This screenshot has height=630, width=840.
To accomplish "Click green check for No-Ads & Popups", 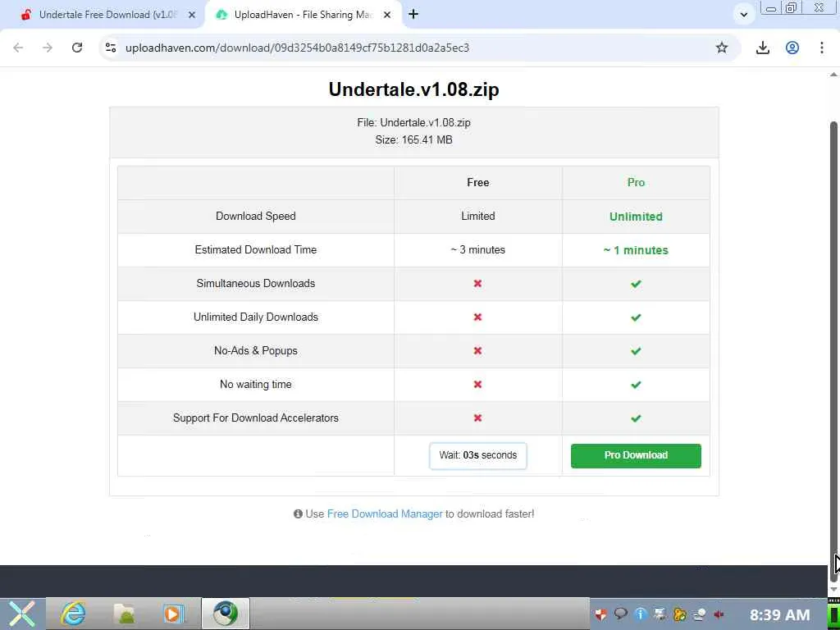I will (x=636, y=351).
